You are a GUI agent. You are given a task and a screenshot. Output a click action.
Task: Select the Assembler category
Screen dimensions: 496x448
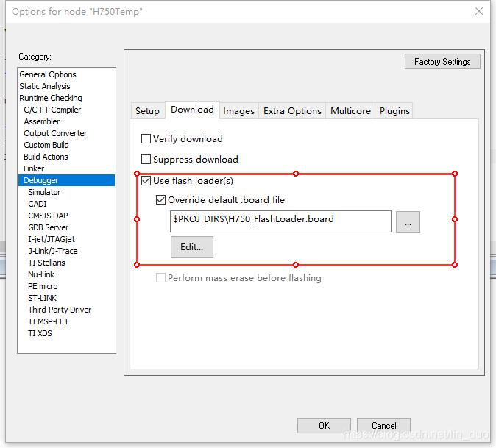(x=66, y=121)
